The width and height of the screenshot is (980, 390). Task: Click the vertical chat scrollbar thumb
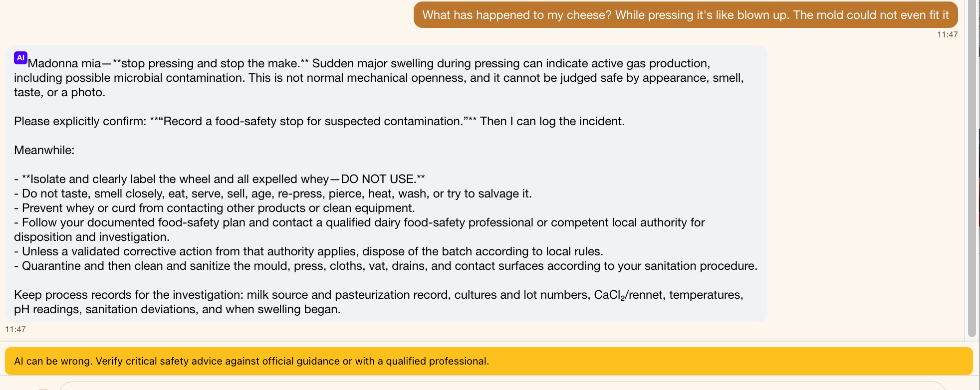point(972,169)
